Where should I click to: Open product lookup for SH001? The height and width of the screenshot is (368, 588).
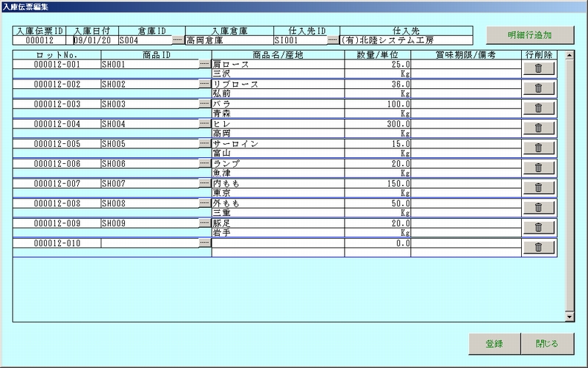[x=204, y=65]
